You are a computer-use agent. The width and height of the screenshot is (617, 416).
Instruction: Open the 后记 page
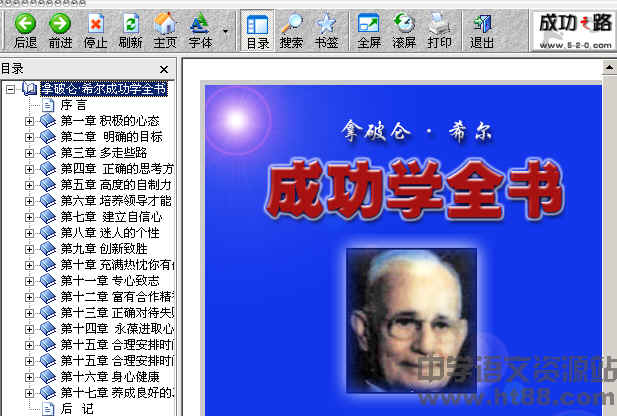(77, 409)
